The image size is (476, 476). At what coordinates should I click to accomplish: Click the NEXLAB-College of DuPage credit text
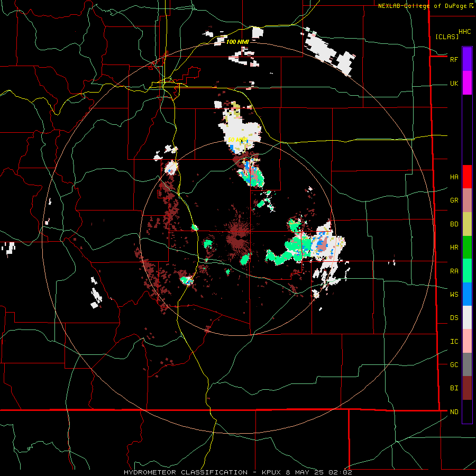(x=422, y=6)
